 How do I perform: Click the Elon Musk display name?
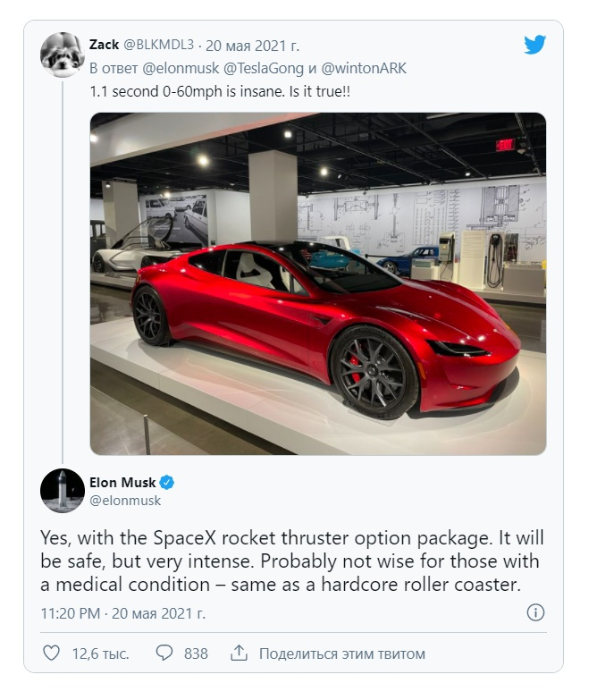click(122, 483)
